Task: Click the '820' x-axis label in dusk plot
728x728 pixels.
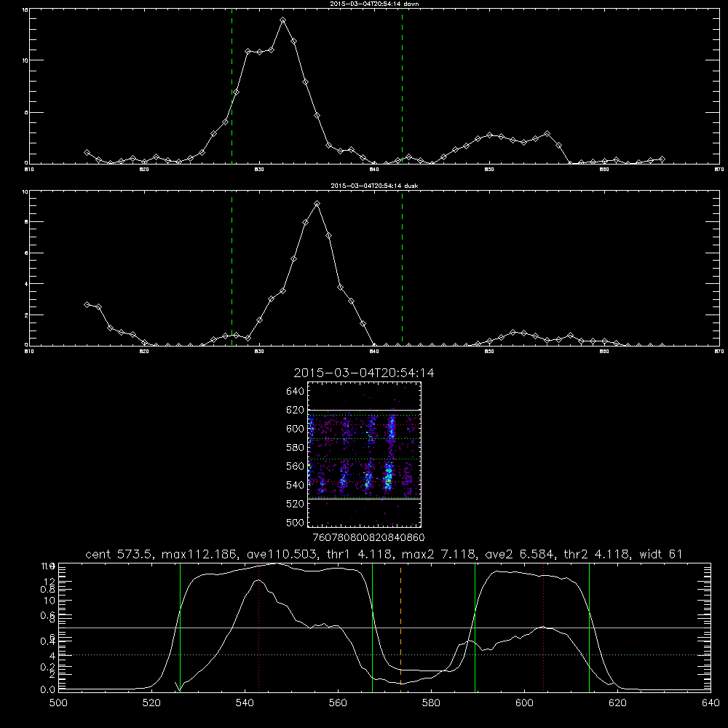Action: 144,352
